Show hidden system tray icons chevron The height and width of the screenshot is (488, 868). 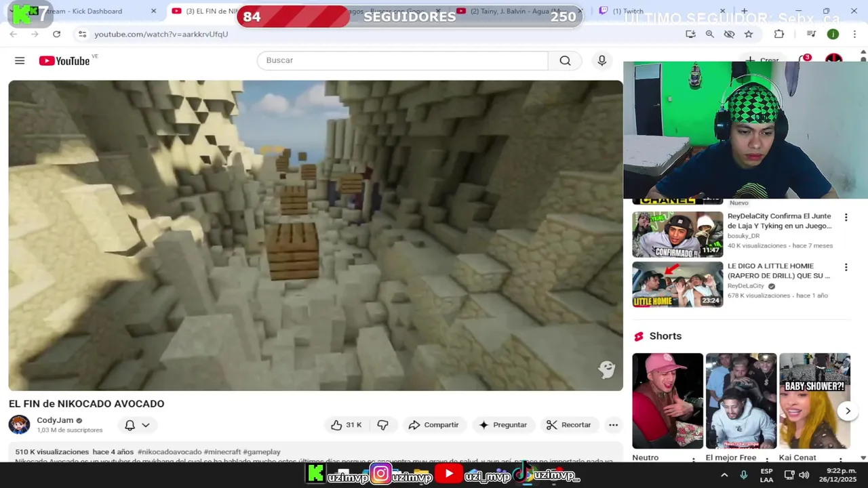pos(724,476)
